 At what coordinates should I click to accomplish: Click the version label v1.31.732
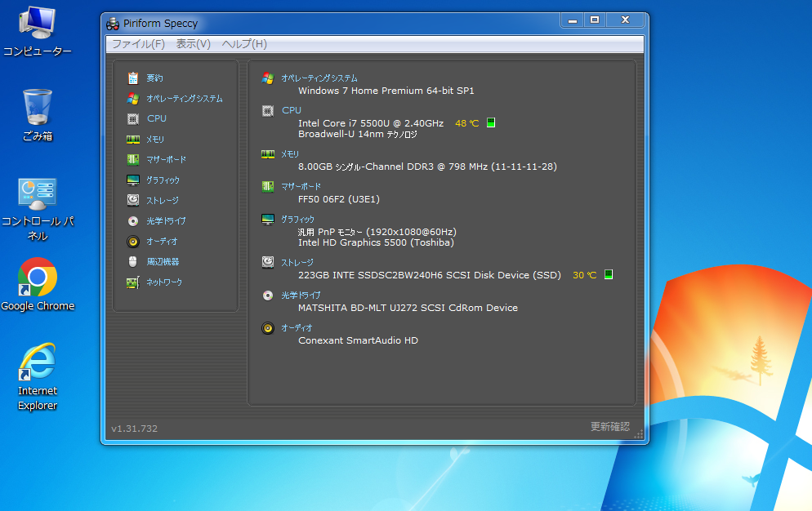[134, 429]
